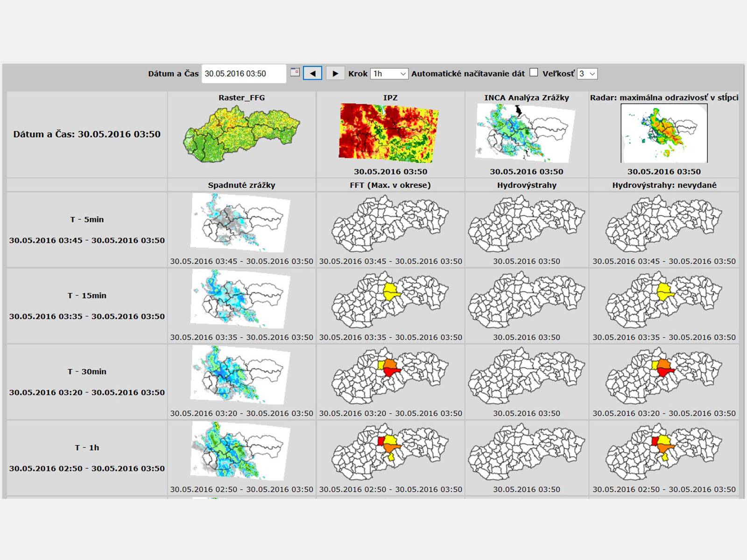747x560 pixels.
Task: Open the Veľkosť size dropdown
Action: (x=587, y=74)
